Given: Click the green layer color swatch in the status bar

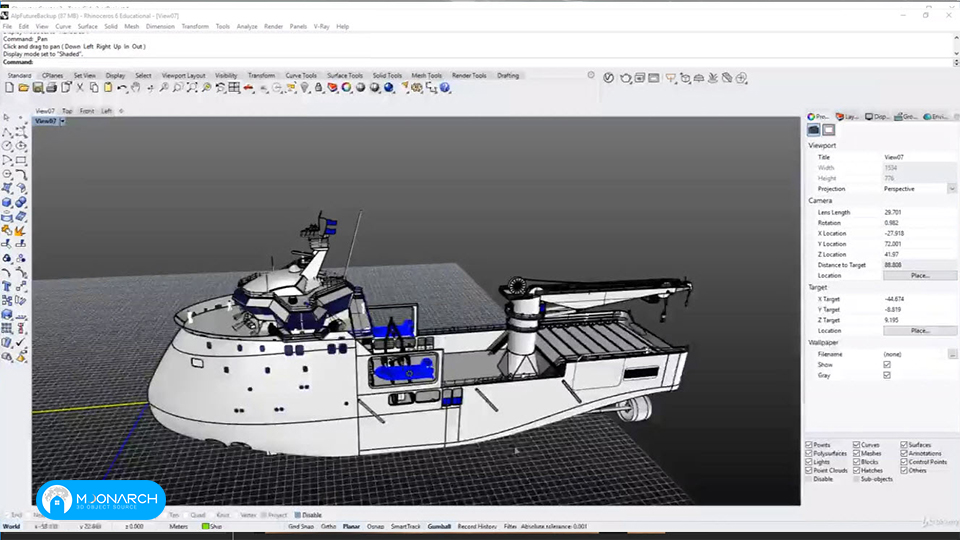Looking at the screenshot, I should coord(206,526).
